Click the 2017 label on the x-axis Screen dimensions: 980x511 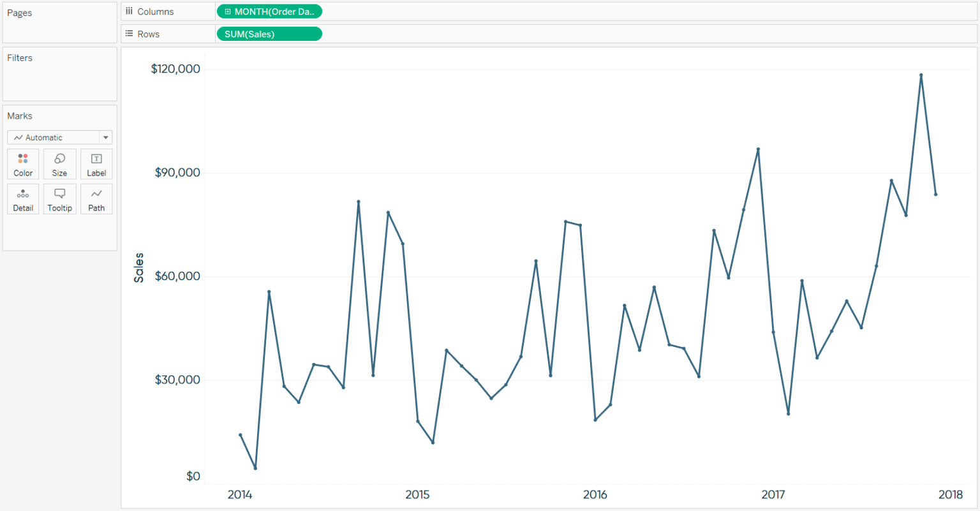774,494
